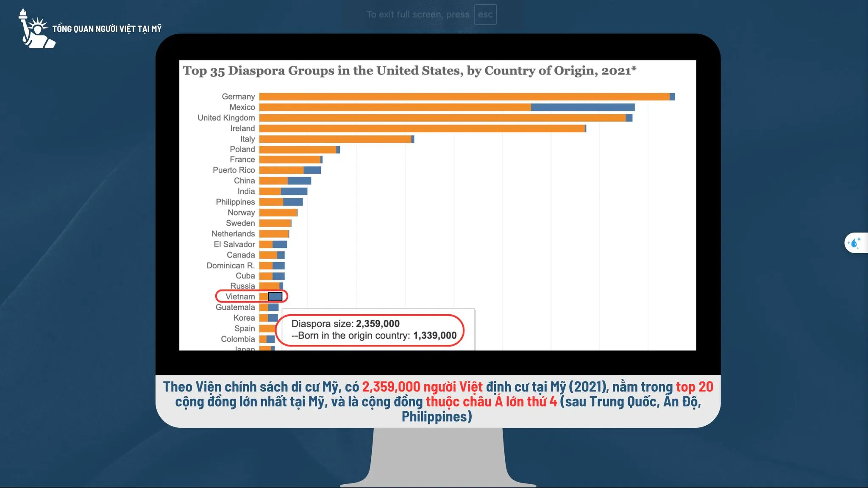
Task: Click the United Kingdom orange bar
Action: 442,118
